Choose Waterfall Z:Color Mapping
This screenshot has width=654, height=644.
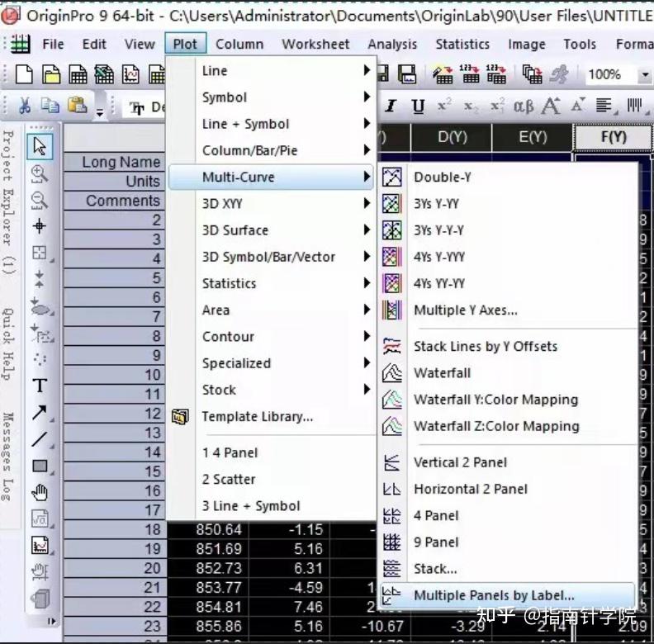(508, 426)
